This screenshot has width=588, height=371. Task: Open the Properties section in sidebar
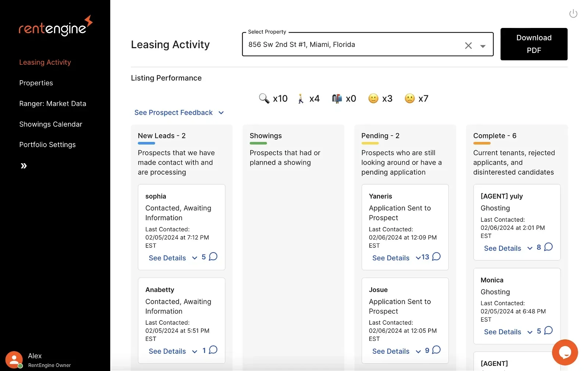tap(36, 83)
